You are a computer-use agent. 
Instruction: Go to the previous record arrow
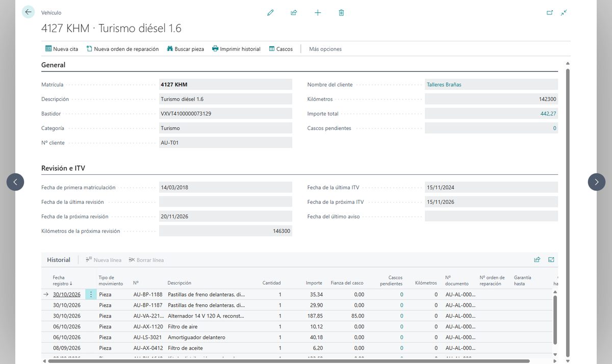point(15,182)
